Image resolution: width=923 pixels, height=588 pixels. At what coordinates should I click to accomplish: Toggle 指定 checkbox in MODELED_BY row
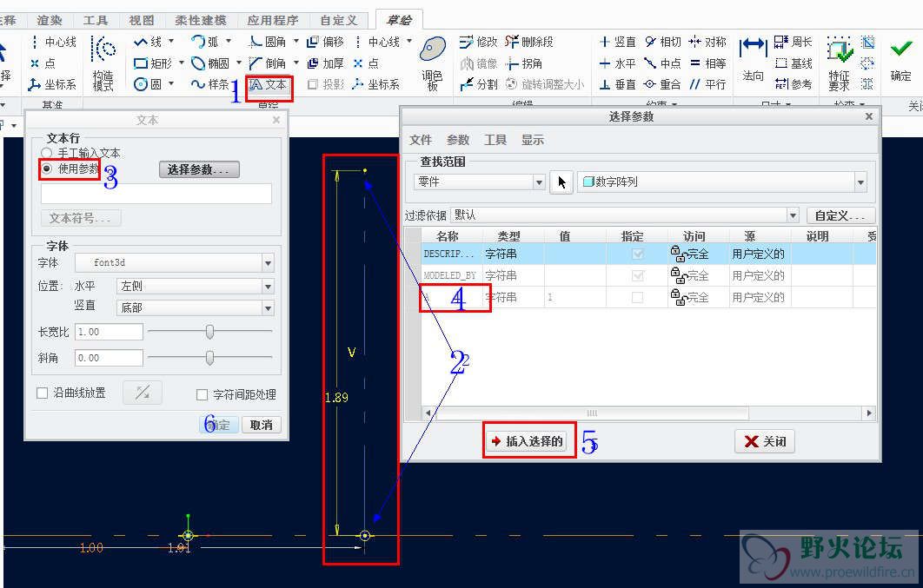(x=637, y=275)
